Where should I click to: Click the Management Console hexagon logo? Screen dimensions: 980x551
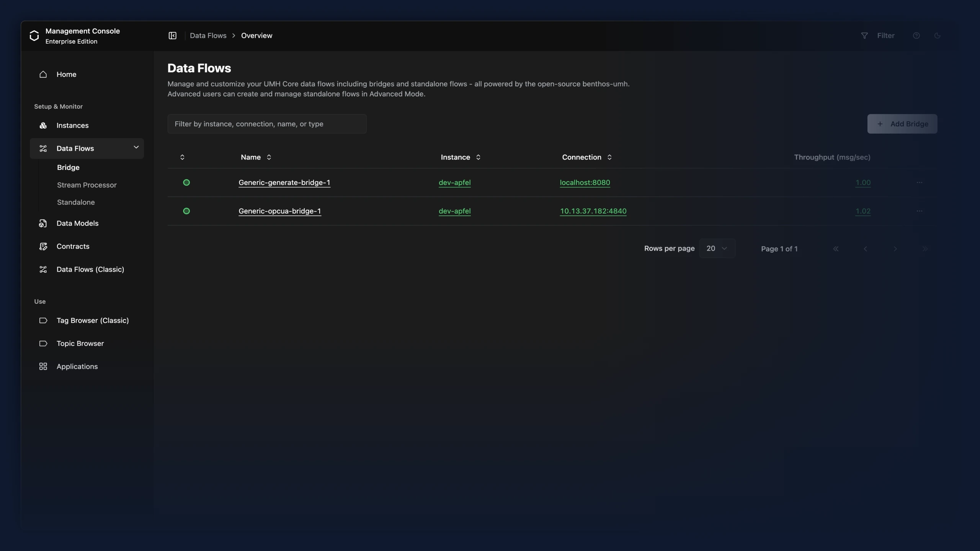point(34,36)
